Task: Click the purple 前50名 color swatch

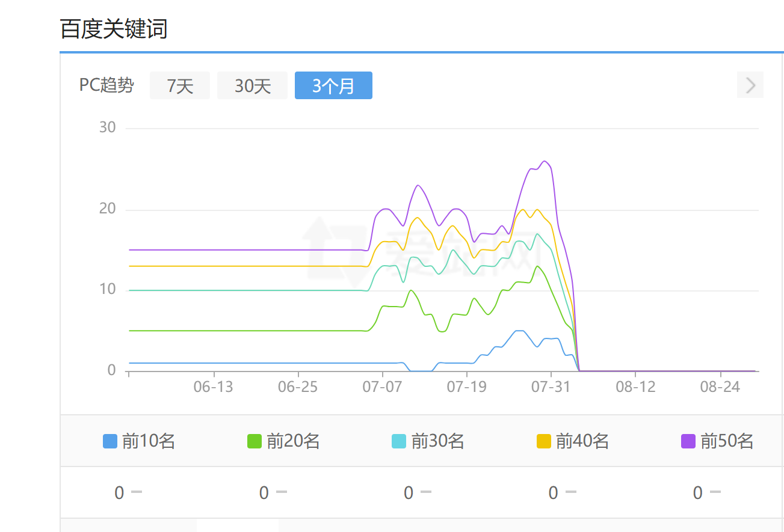Action: coord(688,441)
